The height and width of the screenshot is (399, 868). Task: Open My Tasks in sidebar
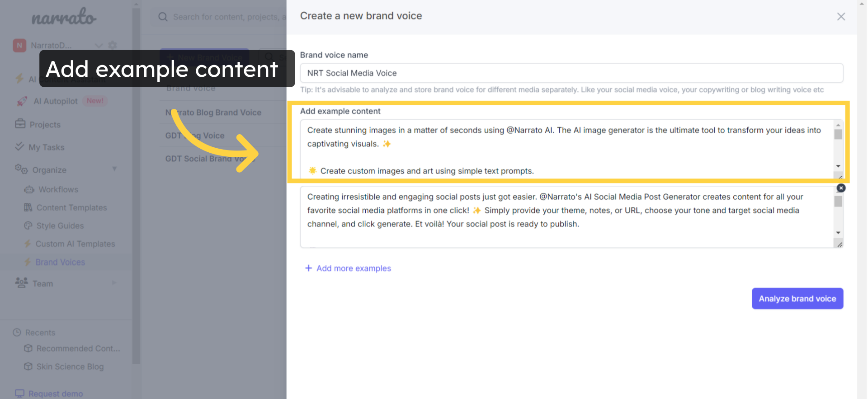click(x=46, y=147)
